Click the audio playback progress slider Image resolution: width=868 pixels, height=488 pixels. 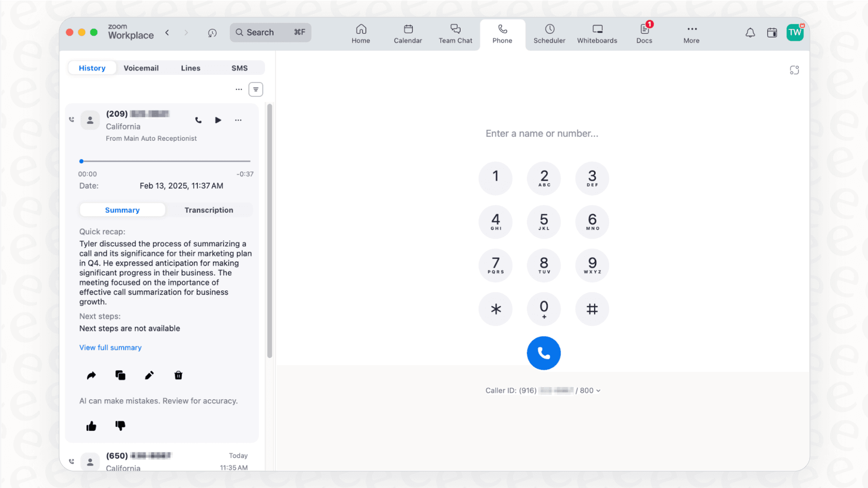click(x=165, y=162)
